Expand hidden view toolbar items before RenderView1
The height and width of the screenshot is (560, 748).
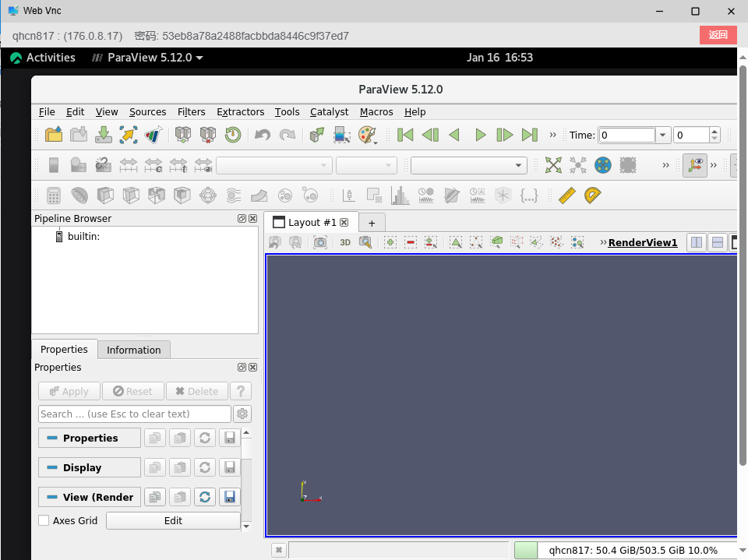point(603,242)
